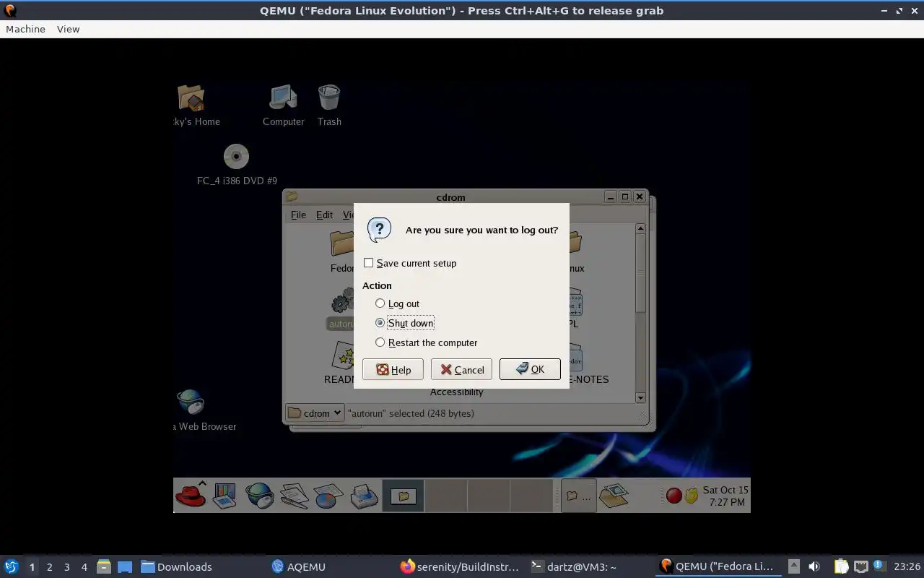Confirm with the OK button
Screen dimensions: 924x578
pyautogui.click(x=530, y=369)
